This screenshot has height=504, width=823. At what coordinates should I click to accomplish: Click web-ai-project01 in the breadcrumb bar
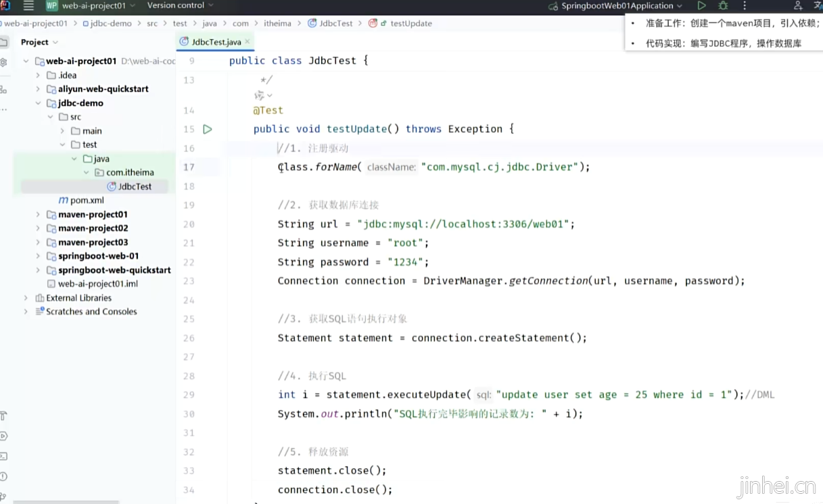coord(36,23)
